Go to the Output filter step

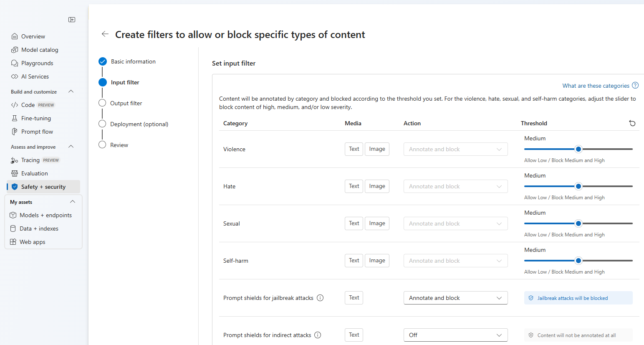(x=126, y=103)
